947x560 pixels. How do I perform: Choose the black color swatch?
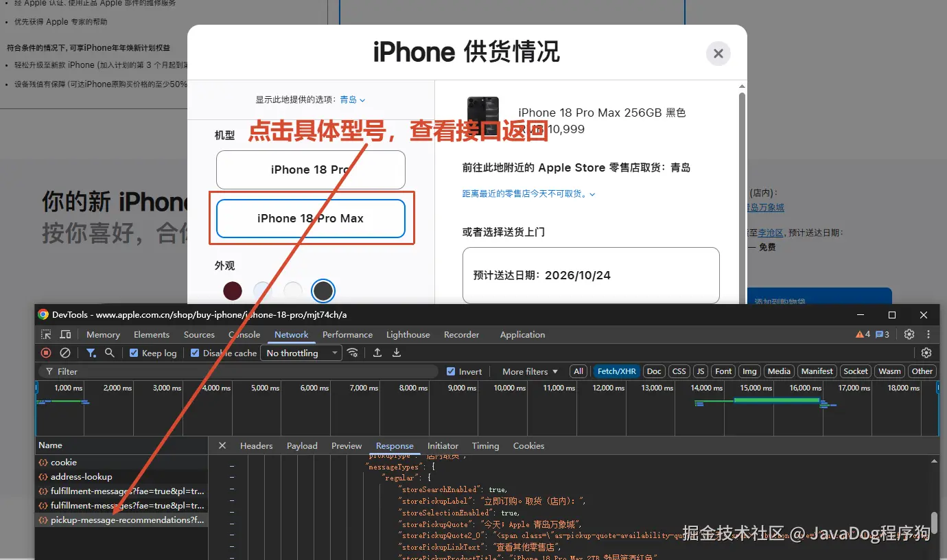(323, 291)
